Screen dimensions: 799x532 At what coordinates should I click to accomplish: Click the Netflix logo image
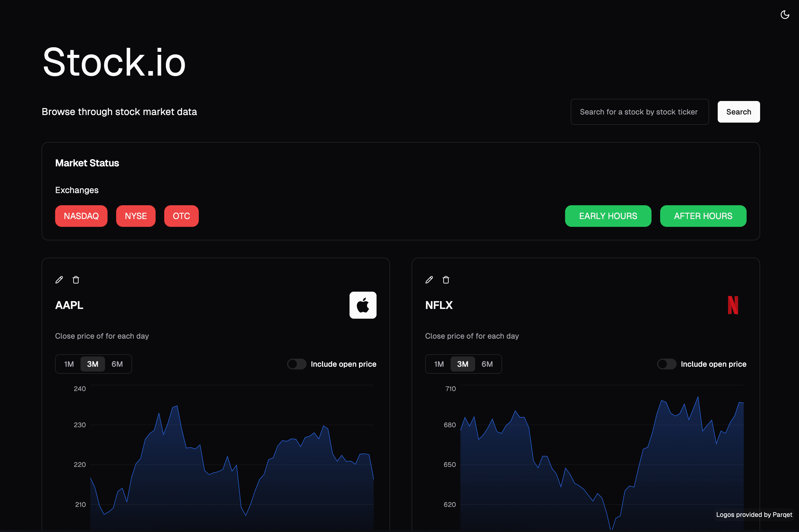tap(733, 305)
